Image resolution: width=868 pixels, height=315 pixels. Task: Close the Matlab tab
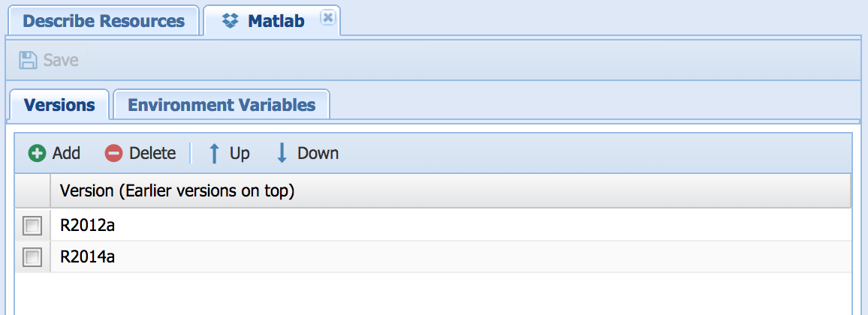(x=327, y=18)
